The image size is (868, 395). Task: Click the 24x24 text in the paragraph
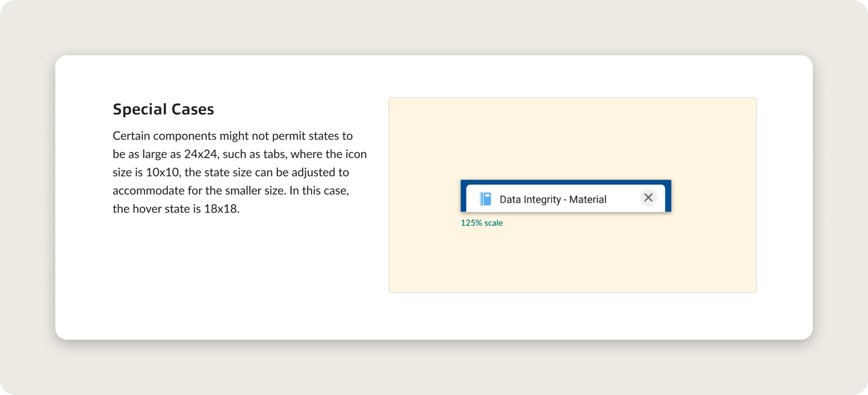[200, 154]
